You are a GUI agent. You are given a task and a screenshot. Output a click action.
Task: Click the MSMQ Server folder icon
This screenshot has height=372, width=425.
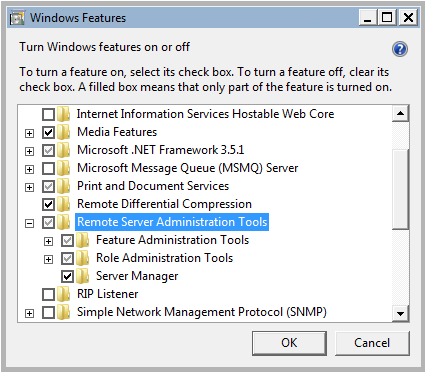click(x=63, y=168)
